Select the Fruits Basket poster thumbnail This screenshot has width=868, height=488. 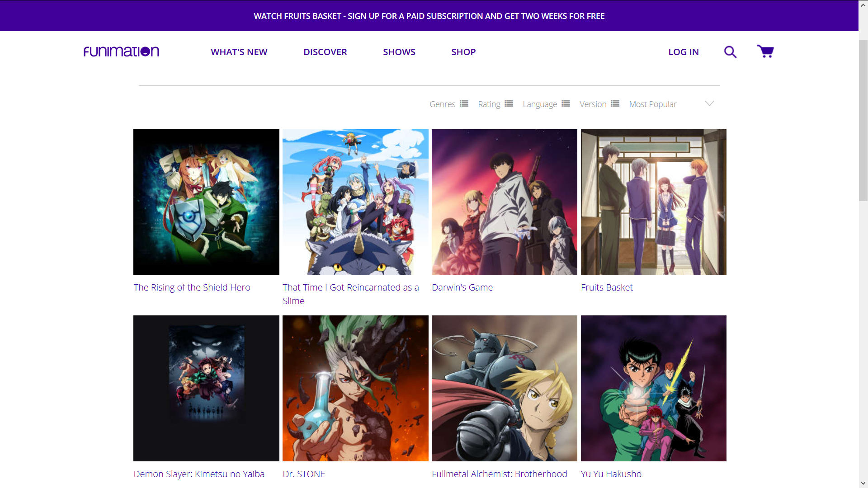[x=654, y=202]
